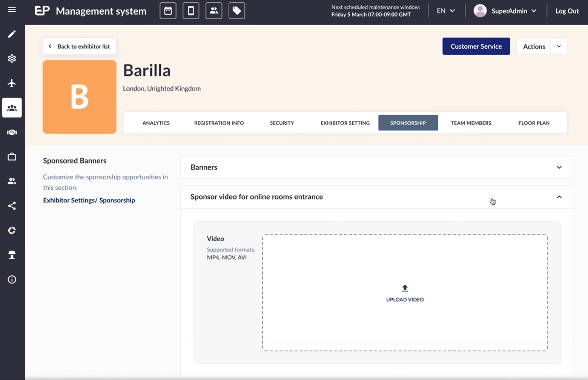Viewport: 588px width, 380px height.
Task: Select the Sponsorship tab
Action: click(408, 123)
